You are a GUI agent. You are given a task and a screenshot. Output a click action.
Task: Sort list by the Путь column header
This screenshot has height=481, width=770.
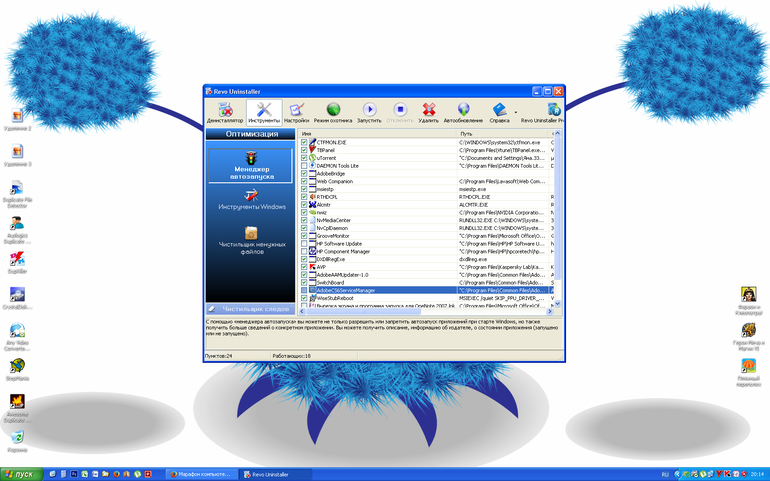(x=503, y=134)
